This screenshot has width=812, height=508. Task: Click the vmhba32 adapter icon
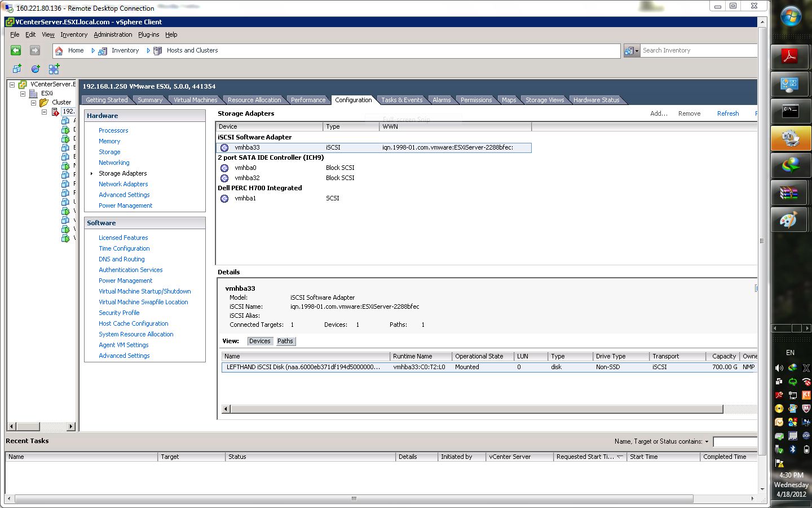pyautogui.click(x=224, y=178)
